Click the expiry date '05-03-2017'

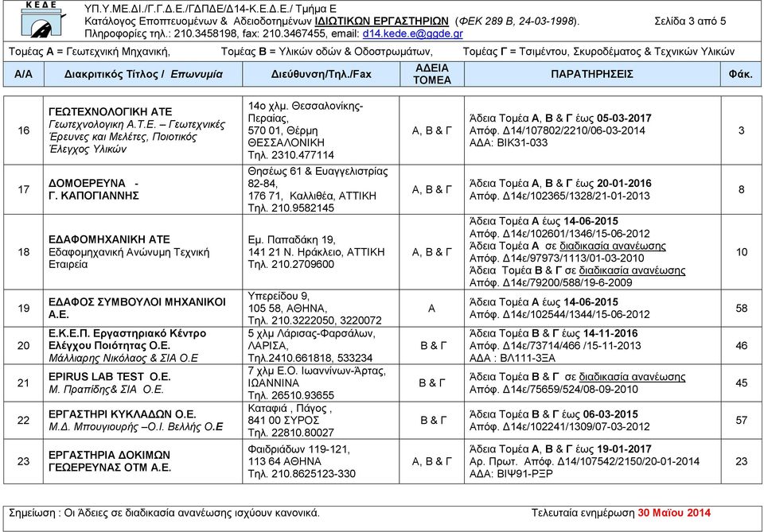pos(624,118)
